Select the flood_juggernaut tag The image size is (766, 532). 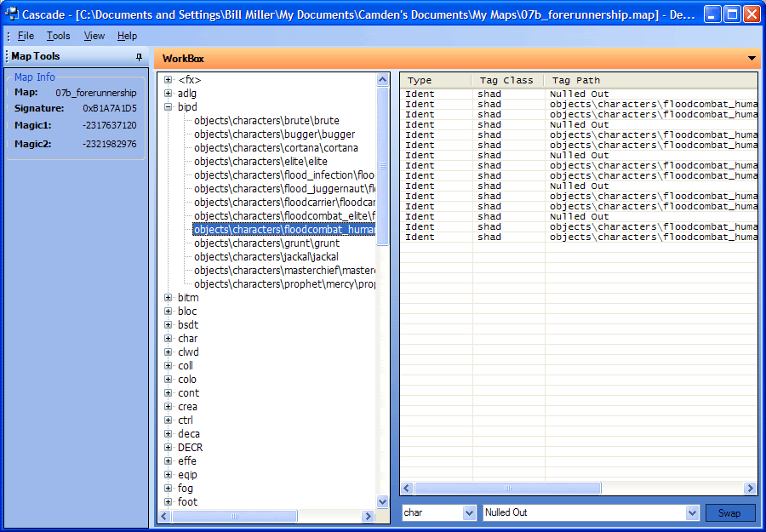point(283,189)
